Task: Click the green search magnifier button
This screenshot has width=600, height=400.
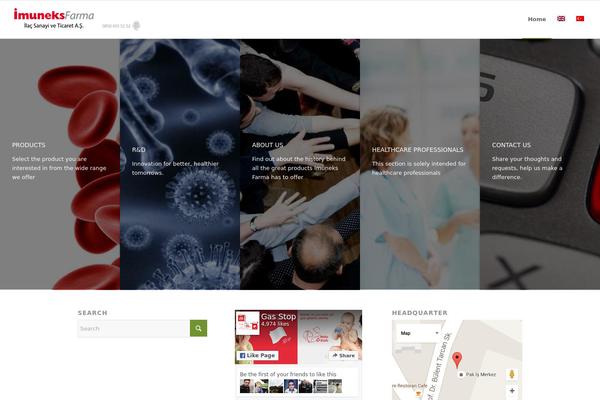Action: [198, 328]
